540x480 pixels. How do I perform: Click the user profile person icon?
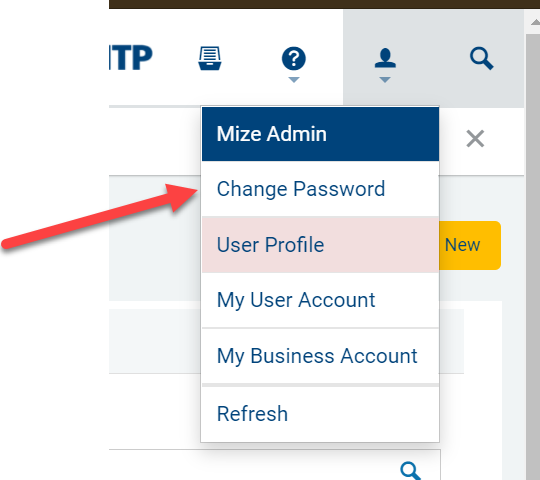pyautogui.click(x=385, y=58)
